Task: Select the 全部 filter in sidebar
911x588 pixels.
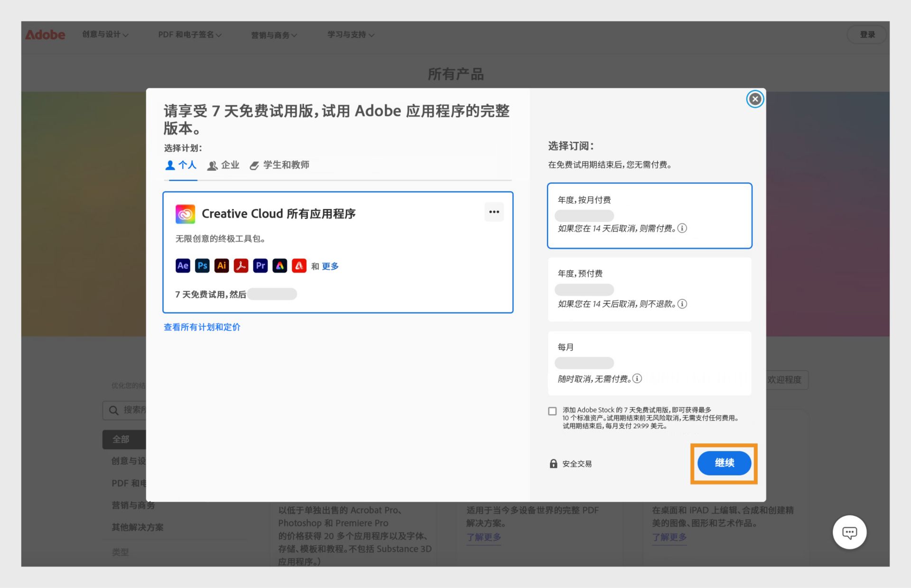Action: click(124, 440)
